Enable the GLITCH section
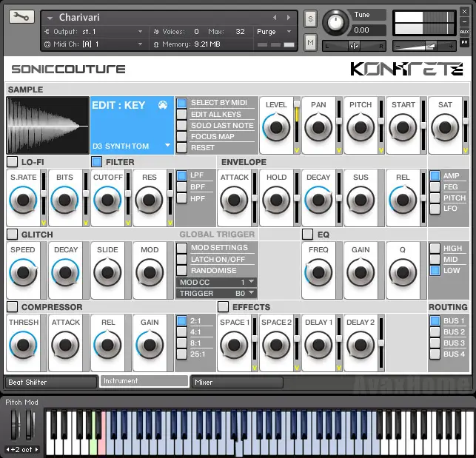Viewport: 476px width, 458px height. (12, 234)
